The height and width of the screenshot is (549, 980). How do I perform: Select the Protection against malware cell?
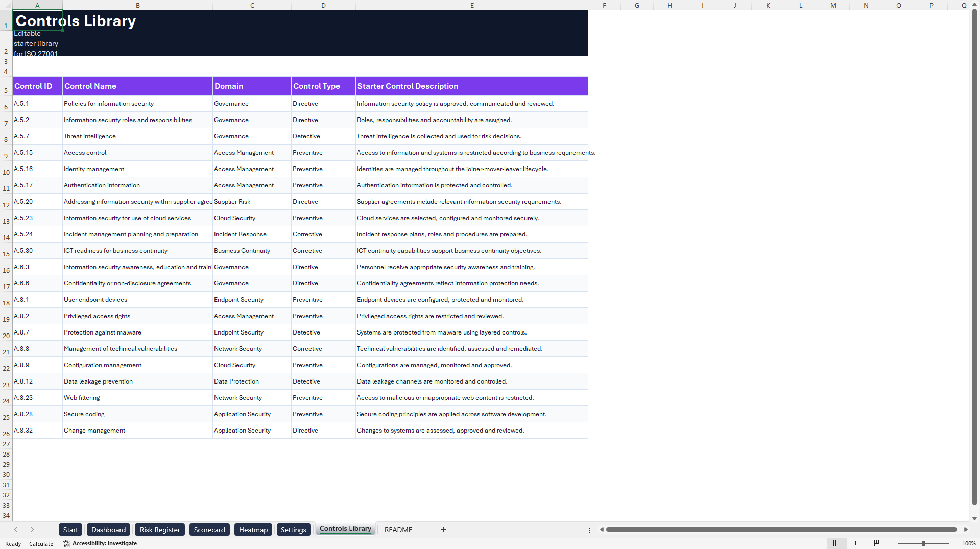pos(137,332)
